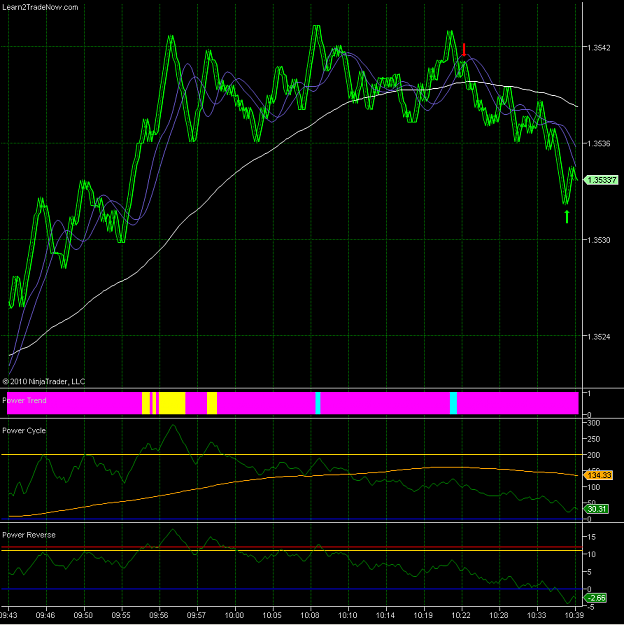
Task: Select the 1.35337 current price marker
Action: click(x=601, y=180)
